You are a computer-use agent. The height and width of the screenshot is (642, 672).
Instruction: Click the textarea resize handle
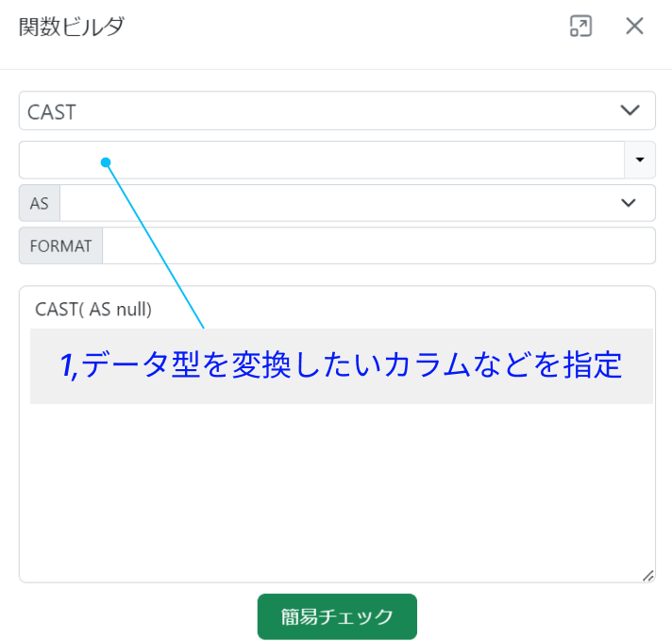[x=647, y=575]
